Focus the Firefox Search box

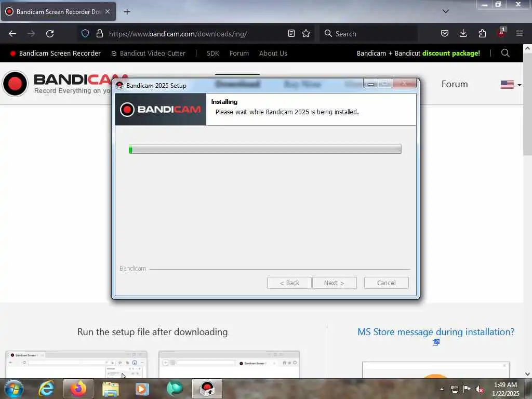coord(368,34)
